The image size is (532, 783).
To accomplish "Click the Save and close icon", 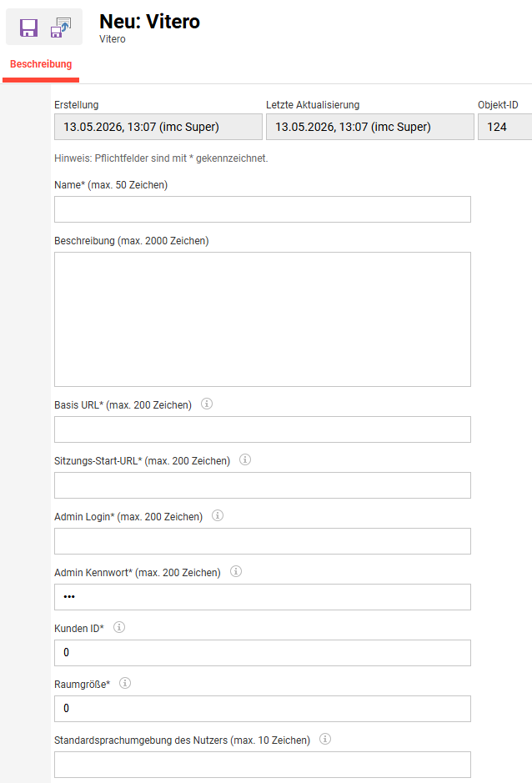I will [61, 28].
